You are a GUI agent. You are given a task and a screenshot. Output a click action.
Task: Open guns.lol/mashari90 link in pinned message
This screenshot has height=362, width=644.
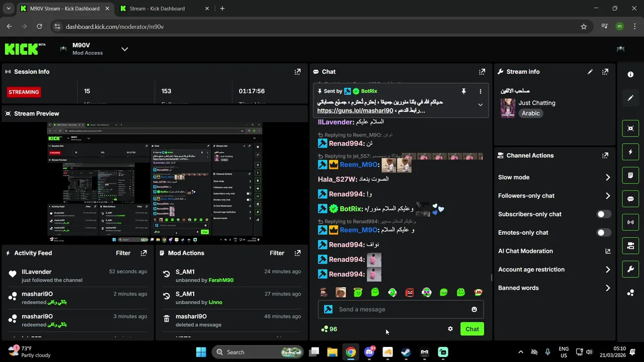355,111
